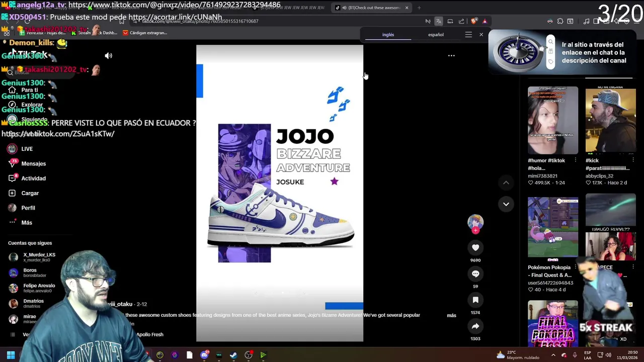Mute the TikTok video sound
The height and width of the screenshot is (362, 644).
[x=108, y=56]
